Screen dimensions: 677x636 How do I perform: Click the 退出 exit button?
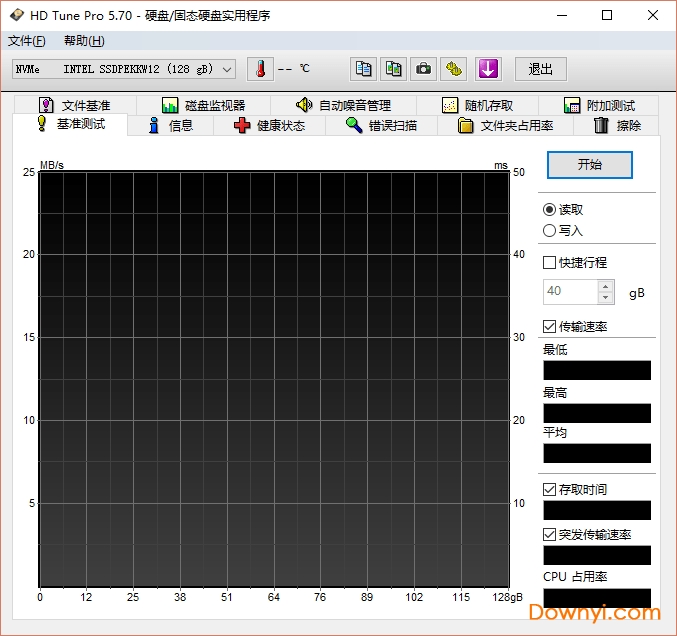pyautogui.click(x=541, y=69)
